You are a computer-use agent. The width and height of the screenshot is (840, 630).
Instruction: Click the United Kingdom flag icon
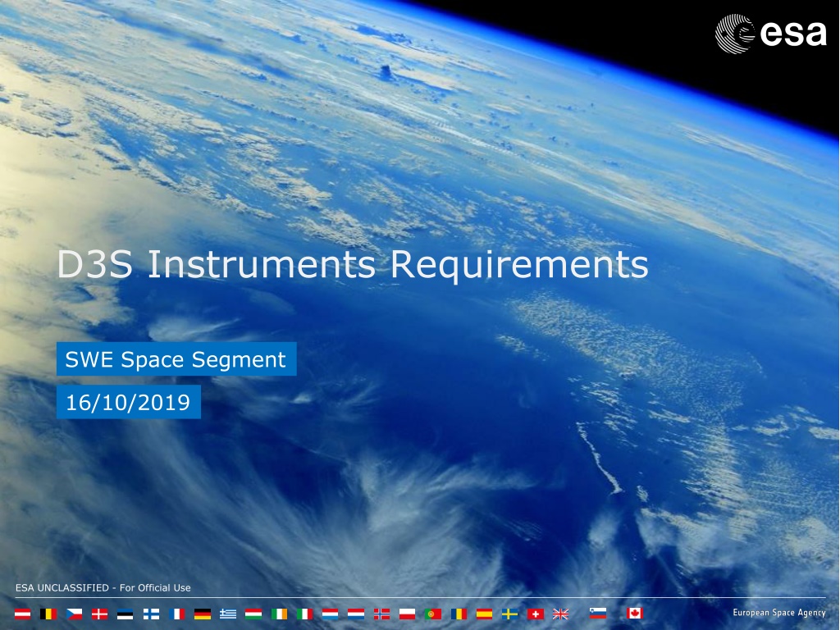[x=561, y=614]
